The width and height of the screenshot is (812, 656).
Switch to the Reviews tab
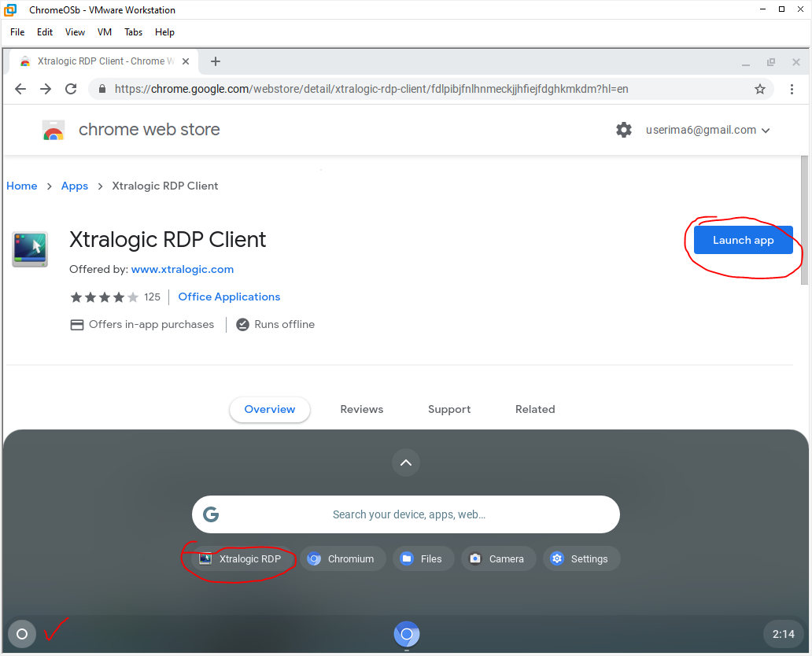pyautogui.click(x=362, y=410)
